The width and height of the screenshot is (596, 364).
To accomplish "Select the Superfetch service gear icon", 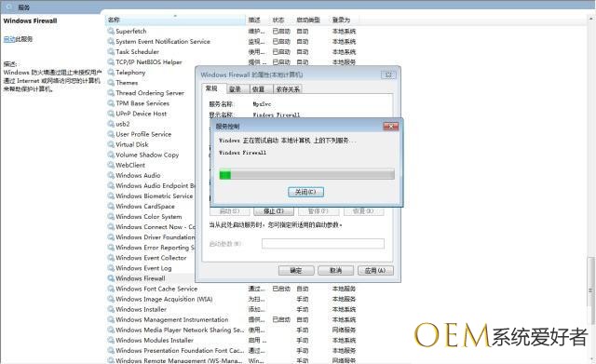I will (x=111, y=31).
